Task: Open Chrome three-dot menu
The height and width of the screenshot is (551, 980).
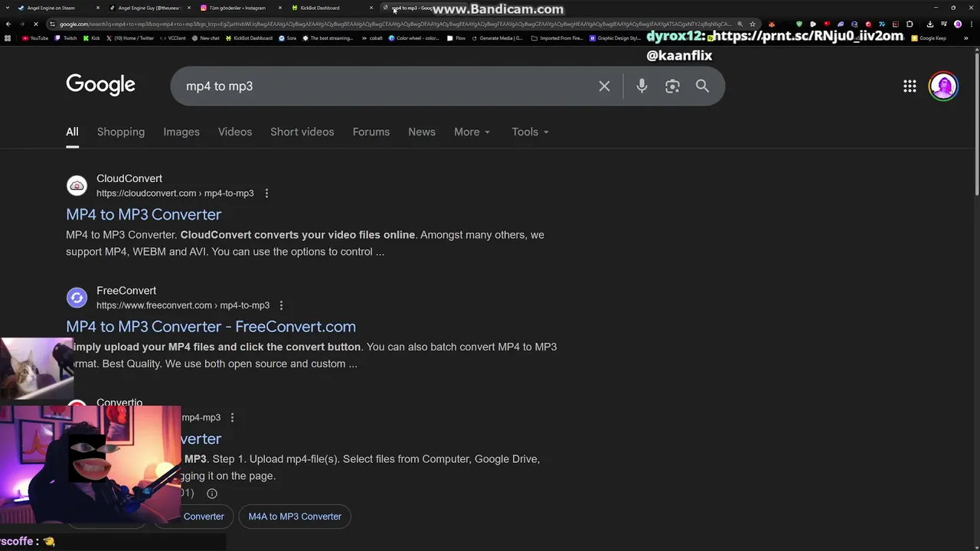Action: tap(972, 24)
